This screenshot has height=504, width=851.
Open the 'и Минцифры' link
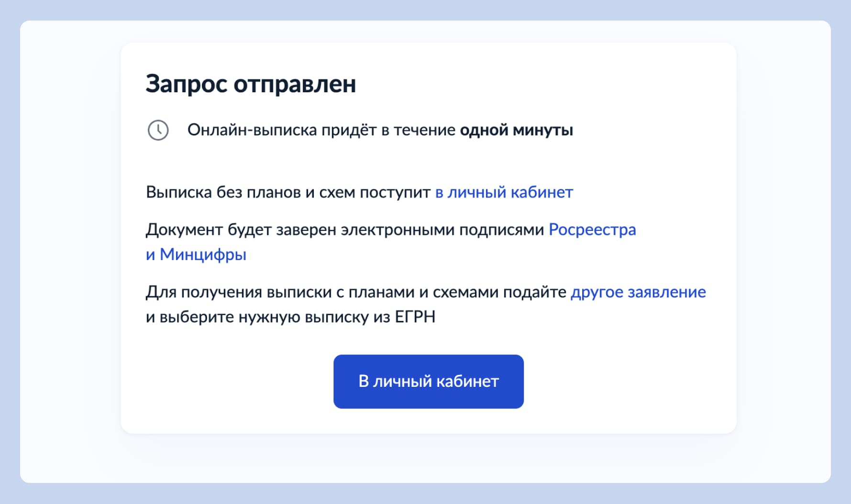(196, 254)
